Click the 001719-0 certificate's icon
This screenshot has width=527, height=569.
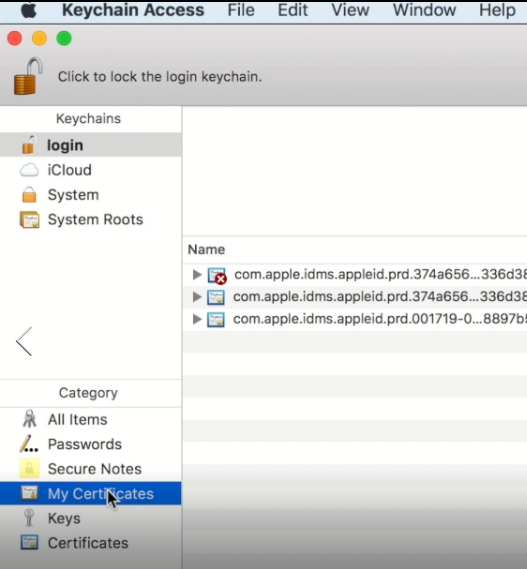pos(216,320)
